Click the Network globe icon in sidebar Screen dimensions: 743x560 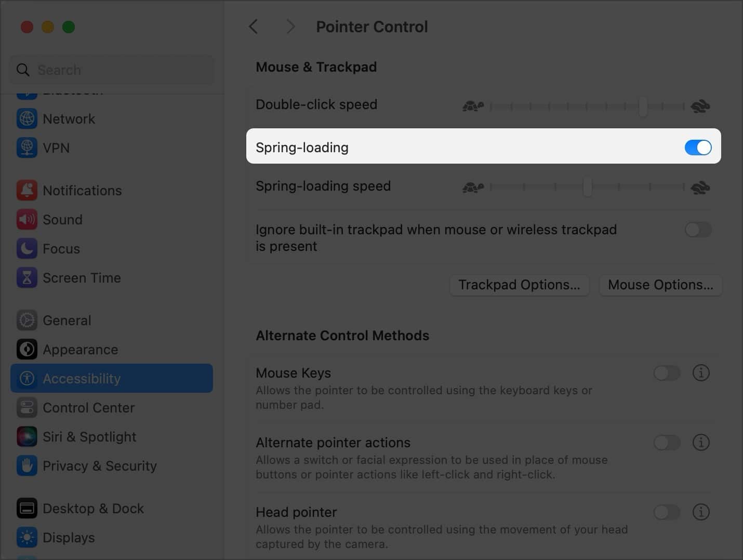(26, 119)
